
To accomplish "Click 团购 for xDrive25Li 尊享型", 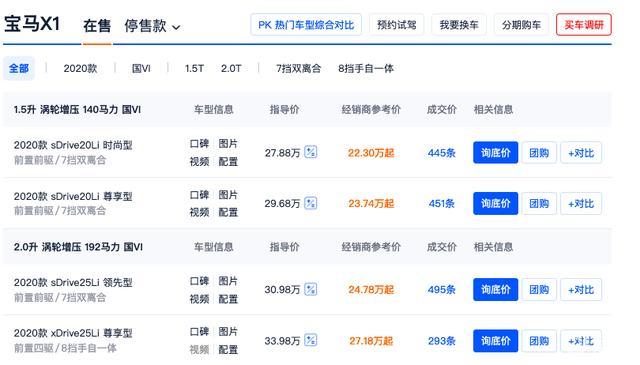I will tap(539, 341).
